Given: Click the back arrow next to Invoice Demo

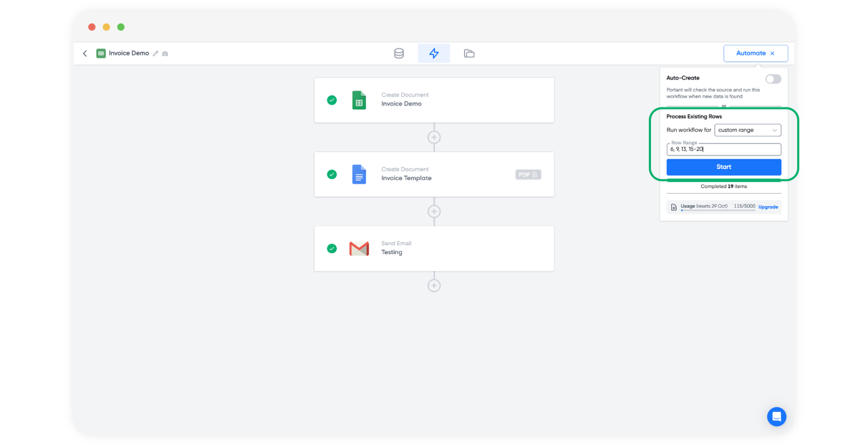Looking at the screenshot, I should point(85,53).
